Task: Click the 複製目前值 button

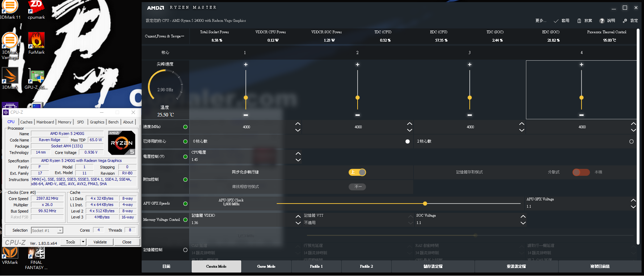Action: [600, 267]
